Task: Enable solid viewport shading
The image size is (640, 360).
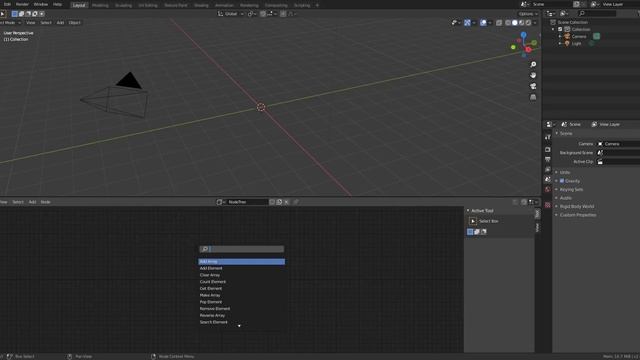Action: click(515, 23)
